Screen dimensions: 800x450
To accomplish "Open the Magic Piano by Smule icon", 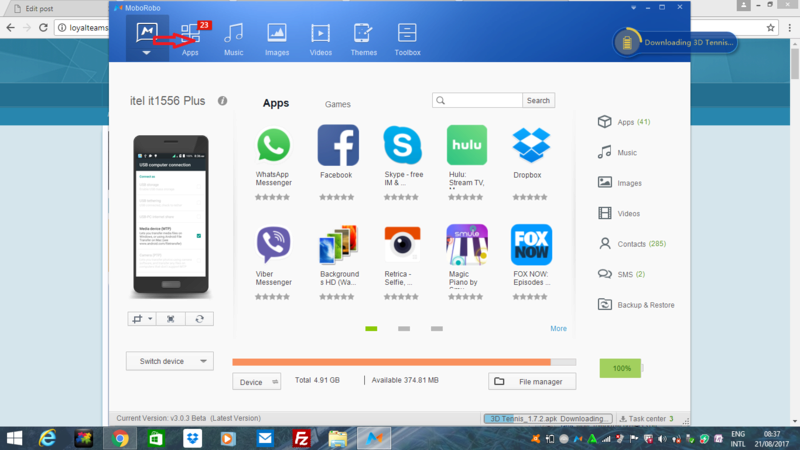I will (466, 245).
